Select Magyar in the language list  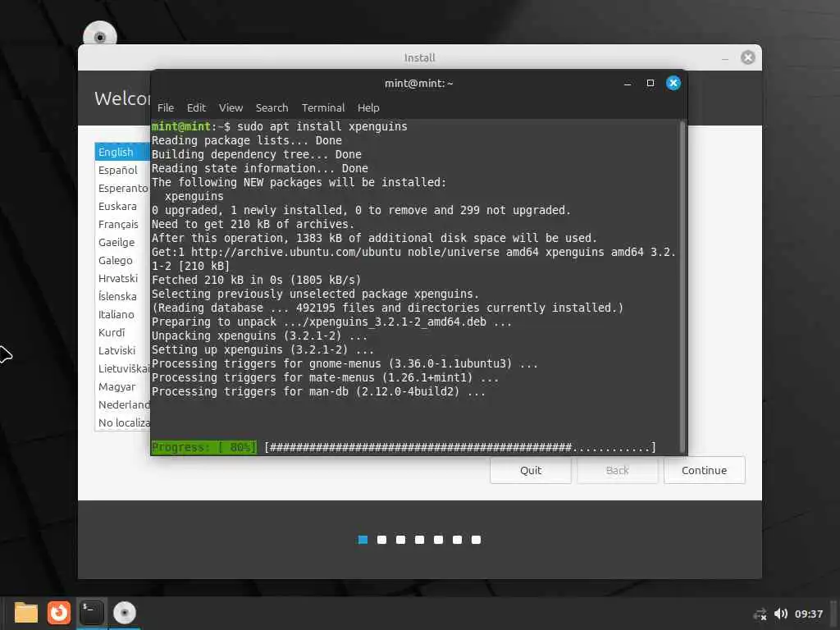click(123, 386)
